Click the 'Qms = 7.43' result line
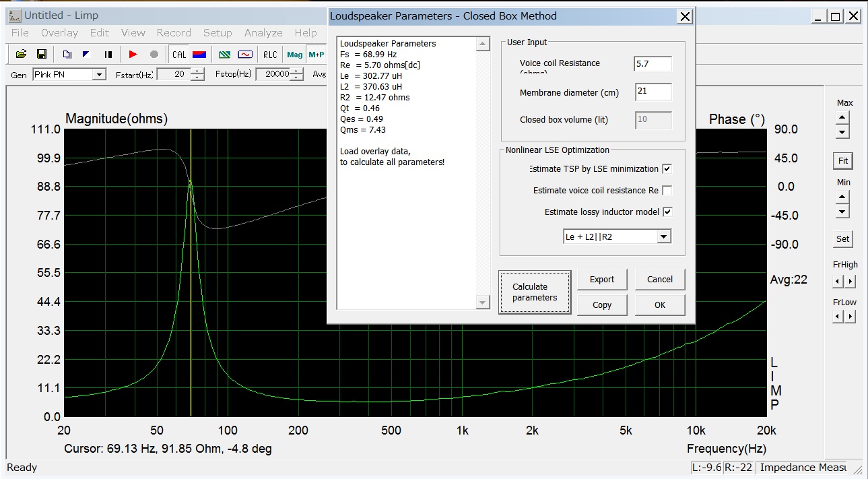Viewport: 868px width, 479px height. [363, 130]
